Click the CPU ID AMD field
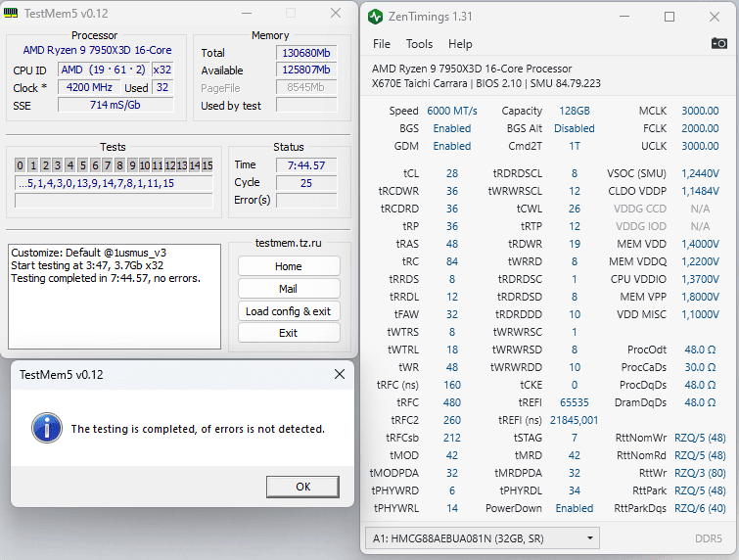This screenshot has height=560, width=739. (104, 70)
